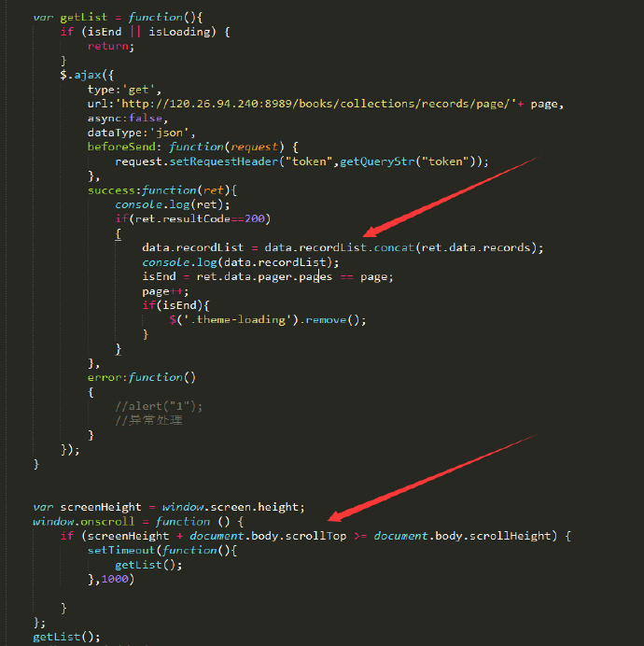The width and height of the screenshot is (644, 646).
Task: Click the 'console.log(data.recordList);' line
Action: tap(241, 262)
